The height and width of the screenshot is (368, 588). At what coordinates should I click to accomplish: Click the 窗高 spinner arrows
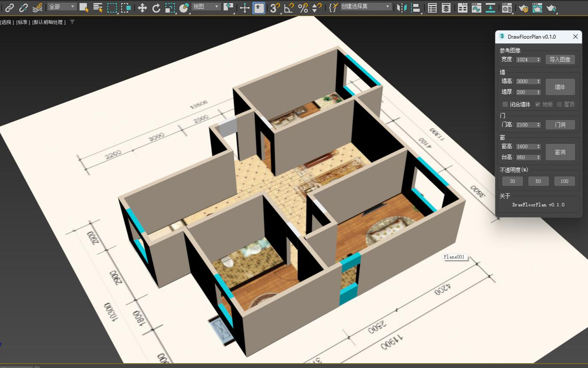coord(539,146)
